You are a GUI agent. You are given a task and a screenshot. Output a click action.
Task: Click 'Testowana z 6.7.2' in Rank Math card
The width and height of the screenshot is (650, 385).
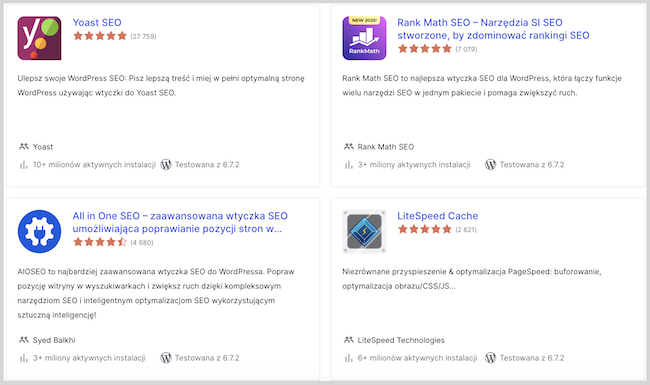pyautogui.click(x=532, y=165)
